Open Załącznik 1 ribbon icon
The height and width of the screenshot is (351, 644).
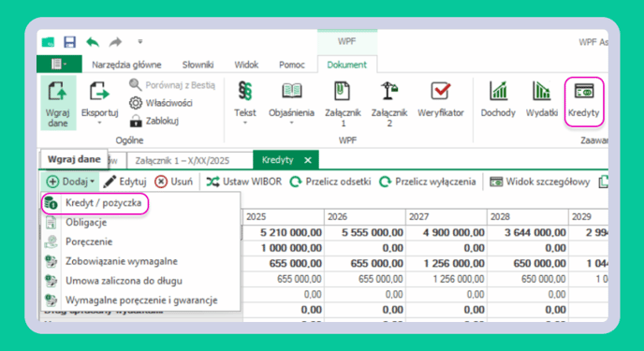343,104
